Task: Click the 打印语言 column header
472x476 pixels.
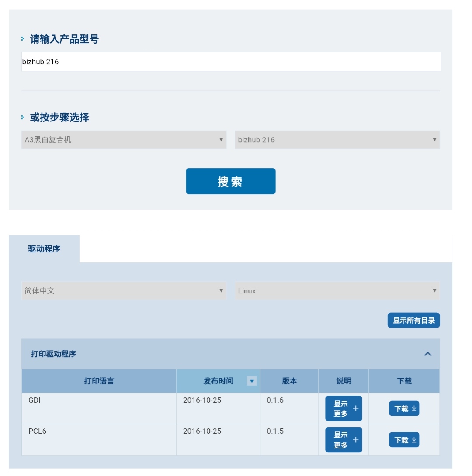Action: (x=99, y=381)
